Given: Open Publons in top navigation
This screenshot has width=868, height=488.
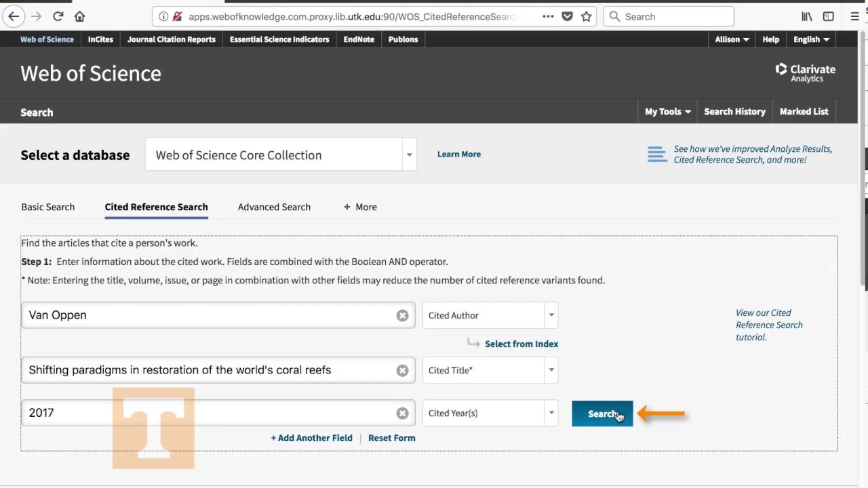Looking at the screenshot, I should (403, 39).
